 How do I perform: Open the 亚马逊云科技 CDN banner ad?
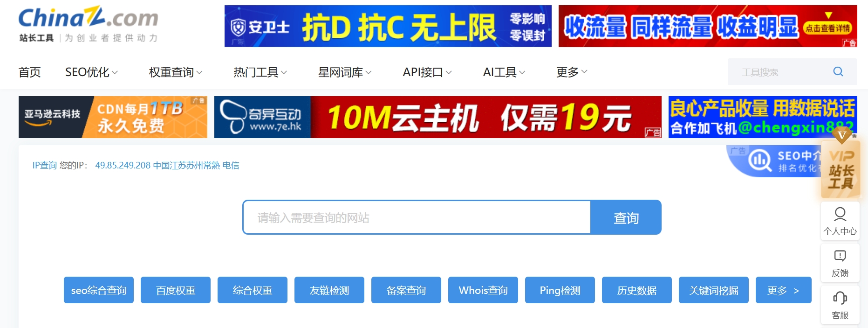(113, 117)
